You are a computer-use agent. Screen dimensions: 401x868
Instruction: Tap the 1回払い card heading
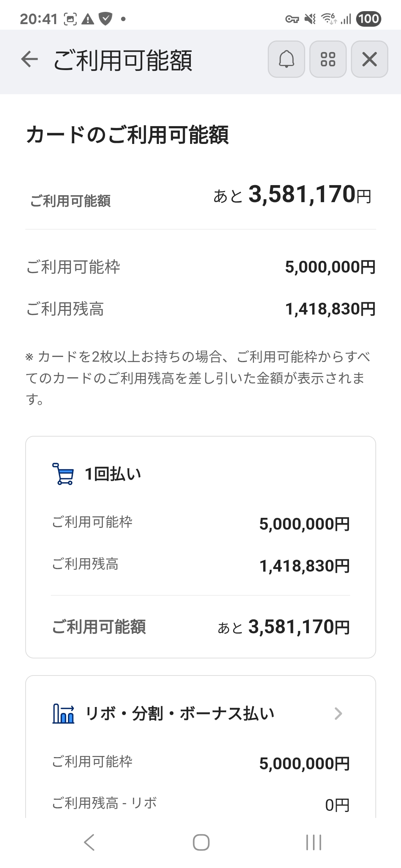113,474
